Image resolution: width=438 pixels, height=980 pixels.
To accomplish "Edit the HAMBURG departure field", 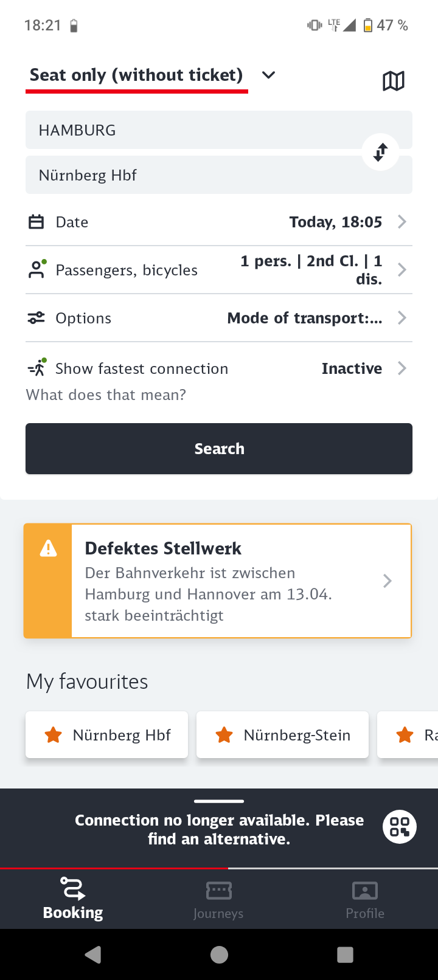I will tap(219, 130).
